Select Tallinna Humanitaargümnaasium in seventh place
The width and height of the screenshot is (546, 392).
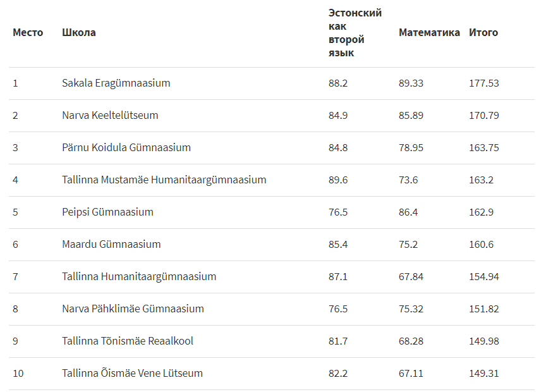click(139, 276)
